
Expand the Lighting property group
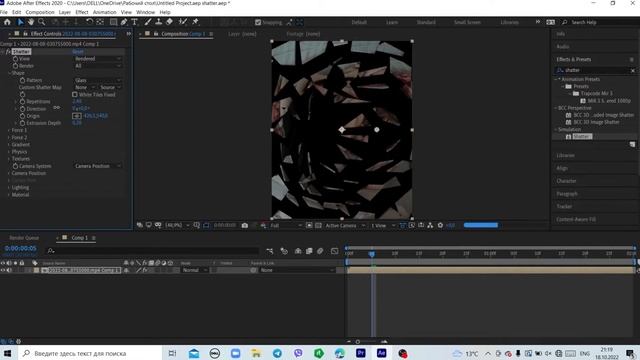(x=9, y=187)
